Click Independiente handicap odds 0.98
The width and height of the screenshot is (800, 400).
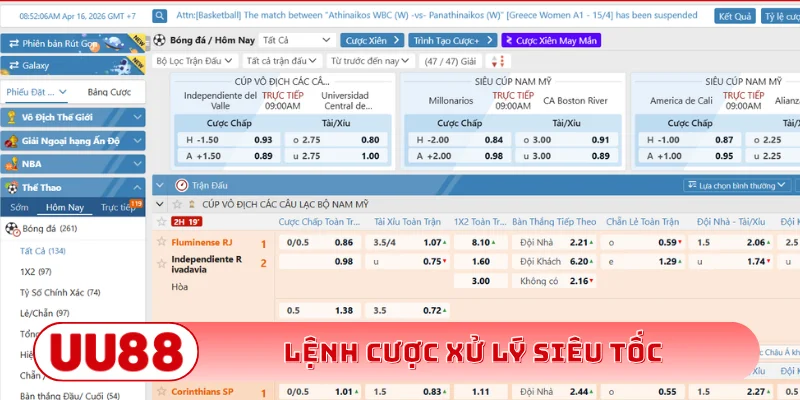(344, 261)
